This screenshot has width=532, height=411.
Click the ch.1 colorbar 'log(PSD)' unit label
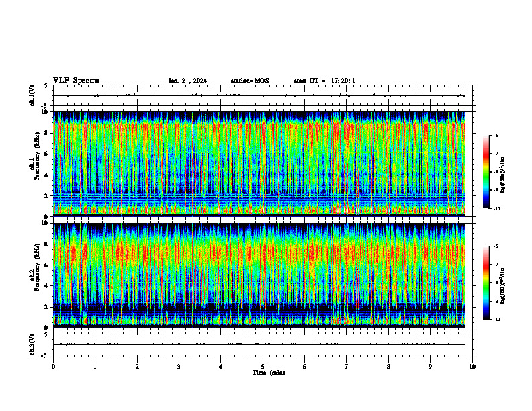click(503, 175)
